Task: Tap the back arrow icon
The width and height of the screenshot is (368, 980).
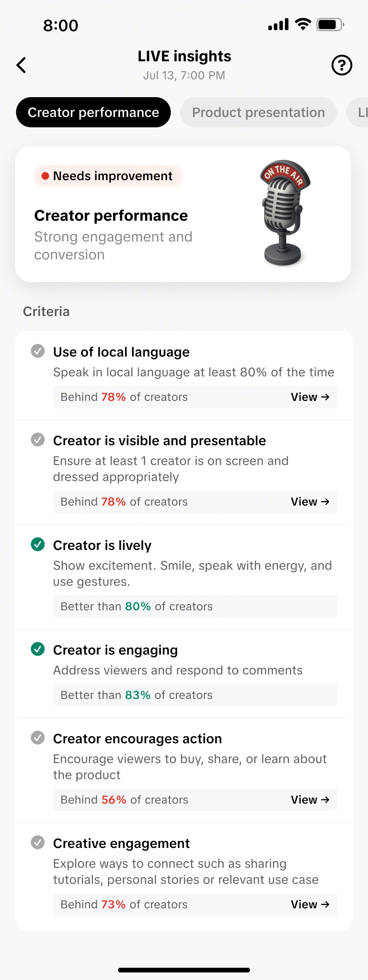Action: point(21,65)
